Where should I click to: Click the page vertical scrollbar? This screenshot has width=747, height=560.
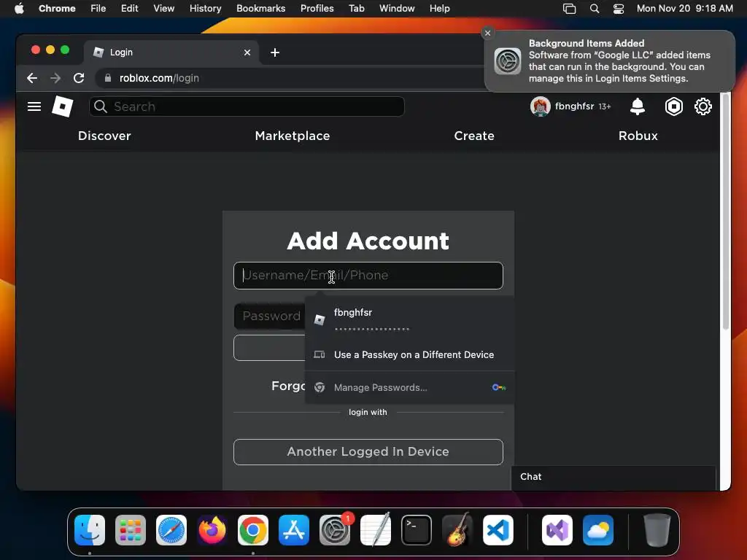coord(726,211)
